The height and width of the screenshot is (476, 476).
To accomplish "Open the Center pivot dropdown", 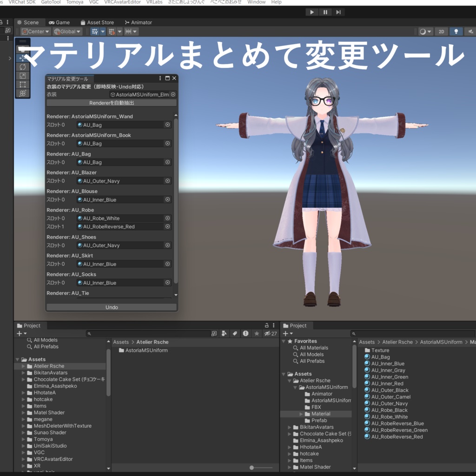I will point(35,32).
